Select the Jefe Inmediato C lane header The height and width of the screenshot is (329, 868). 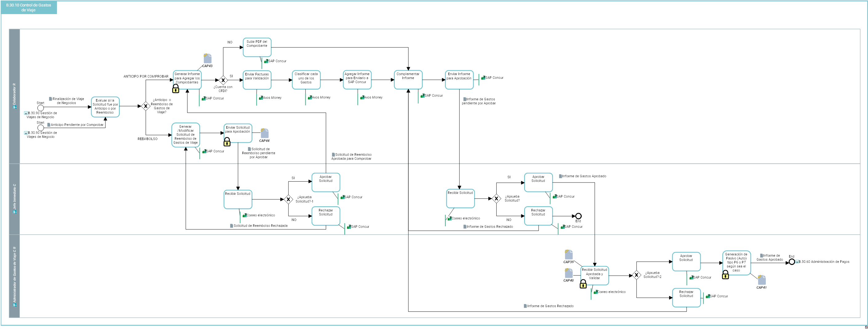point(14,199)
